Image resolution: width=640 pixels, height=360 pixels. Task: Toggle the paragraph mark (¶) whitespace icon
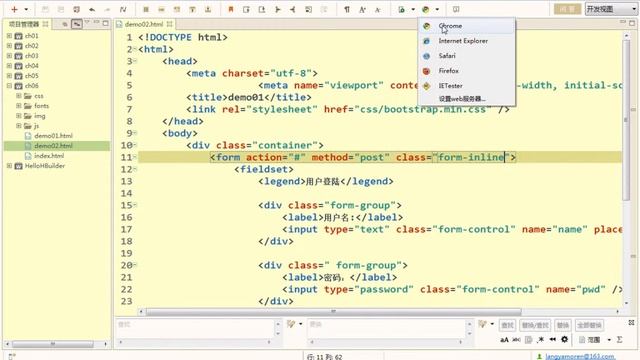[x=347, y=9]
